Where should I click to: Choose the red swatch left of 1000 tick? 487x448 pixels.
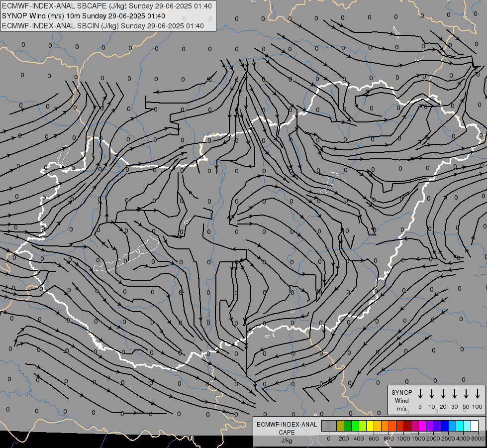pos(400,426)
